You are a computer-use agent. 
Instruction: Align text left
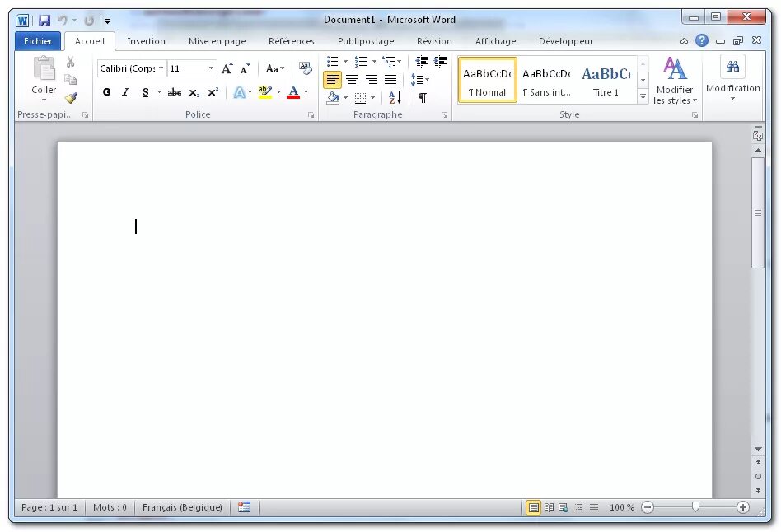(x=332, y=80)
